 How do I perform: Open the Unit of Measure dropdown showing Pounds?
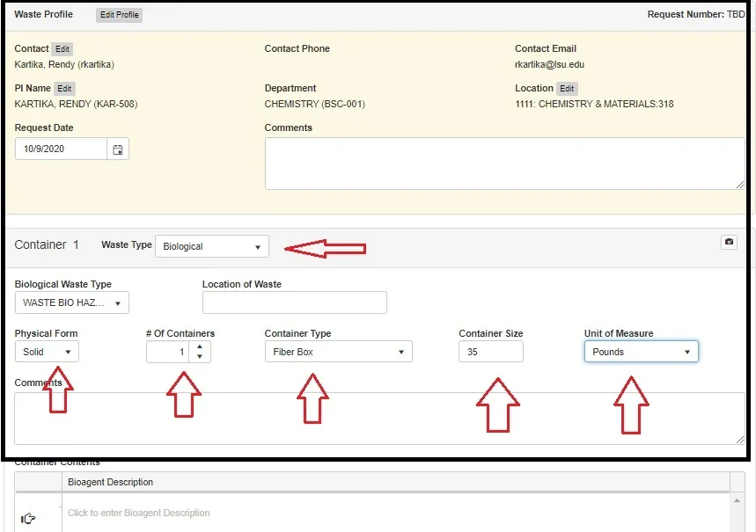click(641, 351)
